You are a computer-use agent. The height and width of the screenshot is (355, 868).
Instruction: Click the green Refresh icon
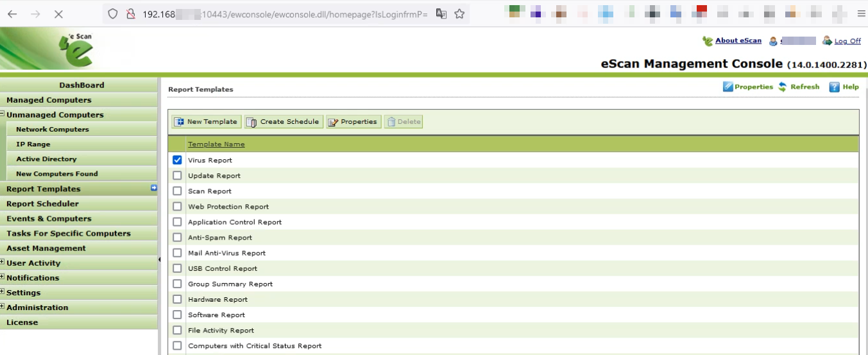point(782,87)
